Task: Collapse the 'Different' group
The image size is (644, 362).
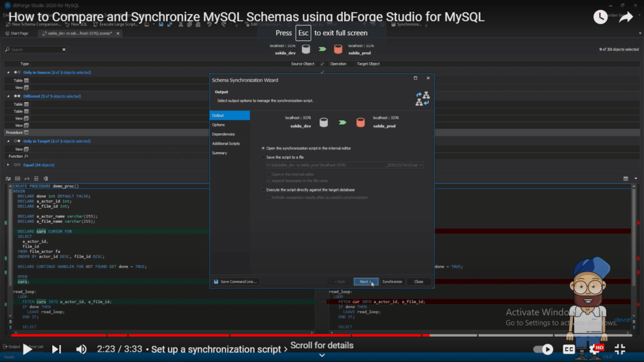Action: tap(8, 96)
